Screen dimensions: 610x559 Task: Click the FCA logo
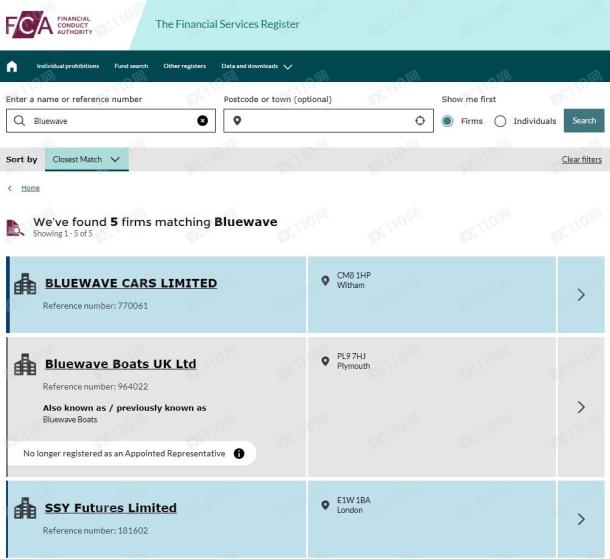pyautogui.click(x=49, y=25)
